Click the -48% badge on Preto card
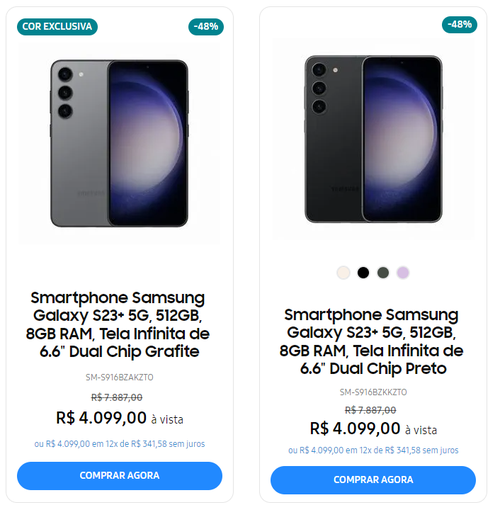Viewport: 500px width, 505px height. point(459,25)
